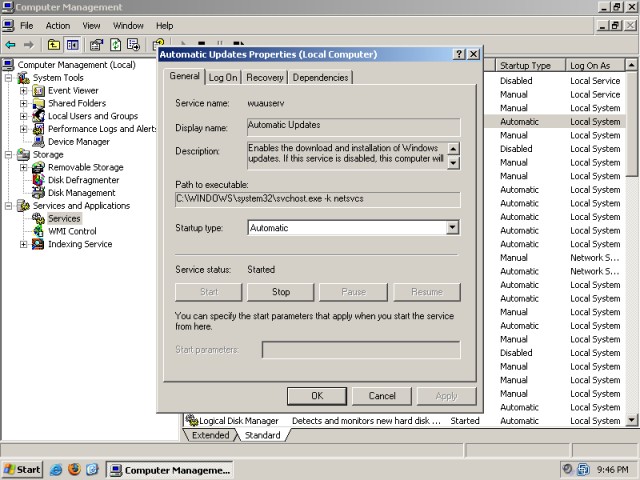The width and height of the screenshot is (640, 480).
Task: Click services list scroll up arrow
Action: pyautogui.click(x=631, y=65)
